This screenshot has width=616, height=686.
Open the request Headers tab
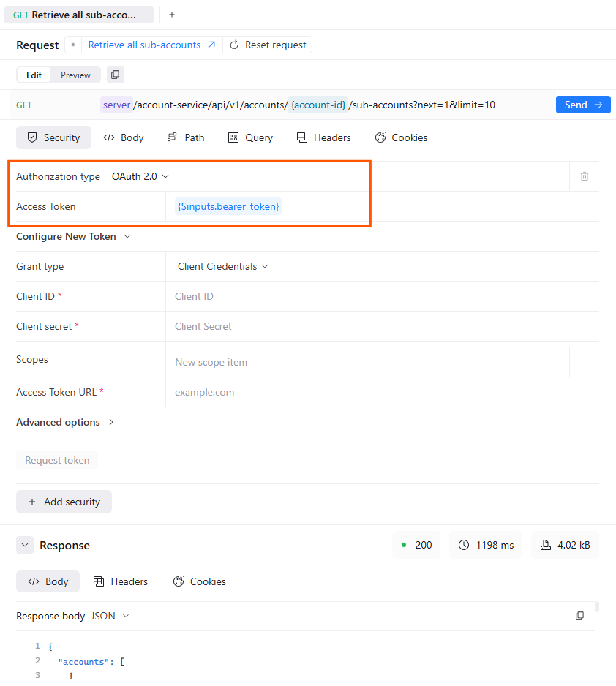[x=324, y=137]
